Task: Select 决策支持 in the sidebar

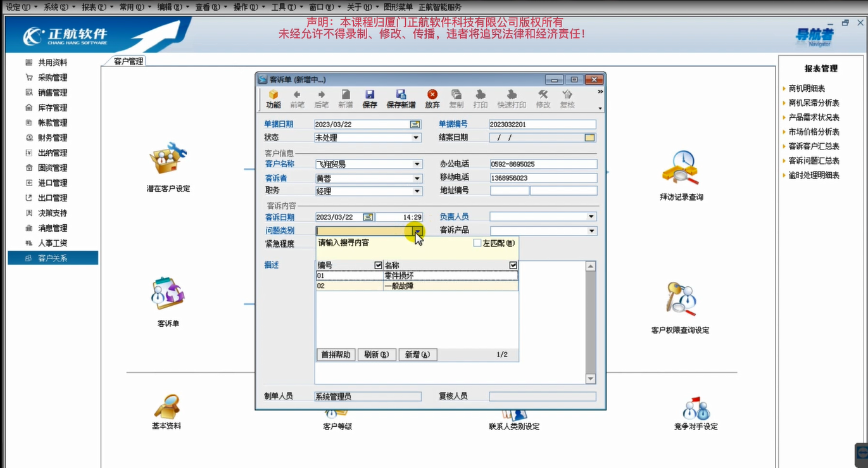Action: click(x=53, y=213)
